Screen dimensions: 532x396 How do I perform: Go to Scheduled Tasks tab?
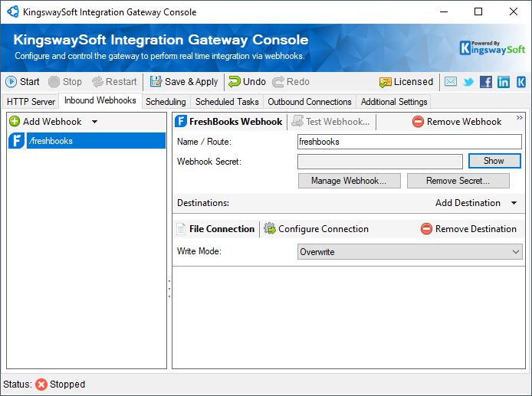coord(227,102)
